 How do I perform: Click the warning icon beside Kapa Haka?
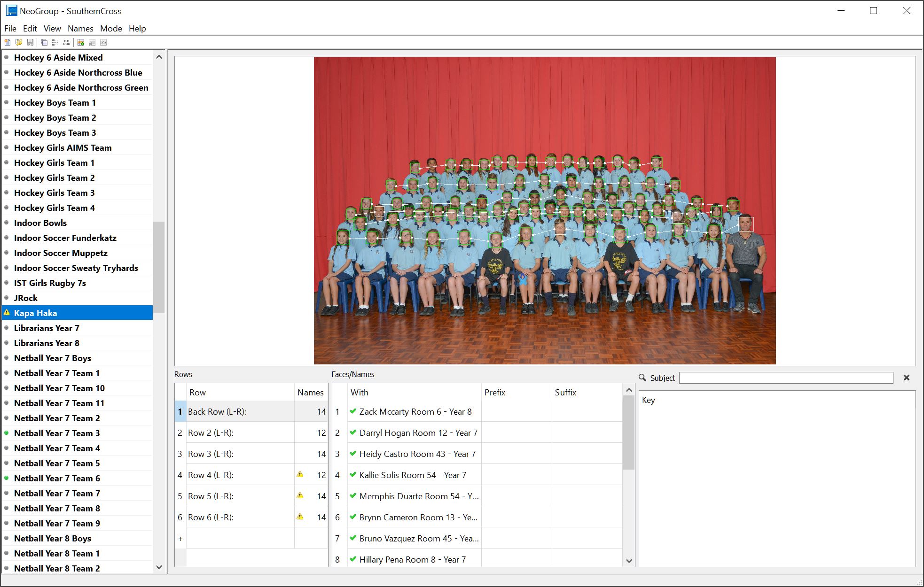pyautogui.click(x=7, y=312)
